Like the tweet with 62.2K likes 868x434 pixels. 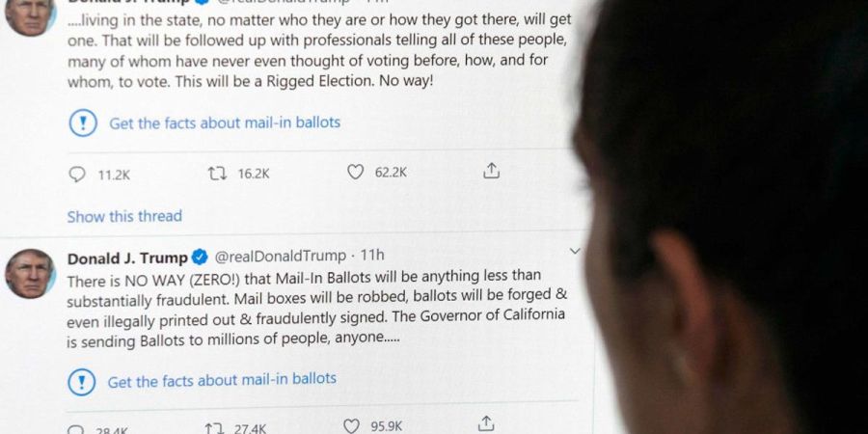355,173
